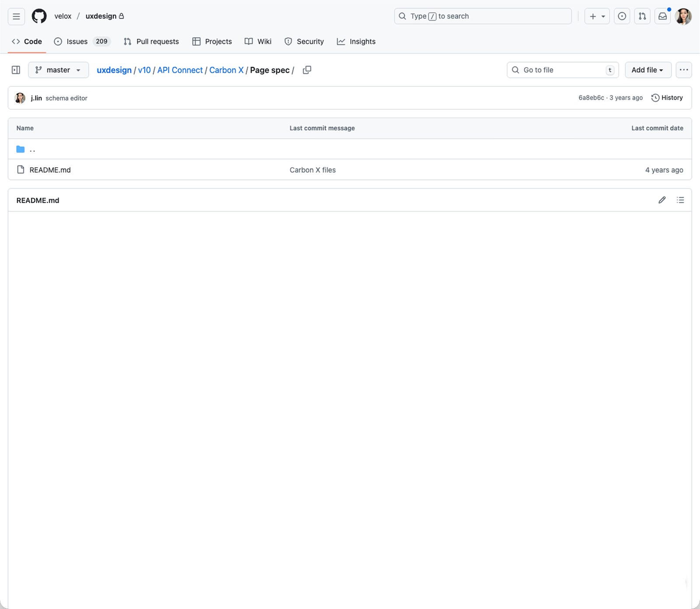The image size is (700, 609).
Task: Open the Carbon X files commit message
Action: point(313,170)
